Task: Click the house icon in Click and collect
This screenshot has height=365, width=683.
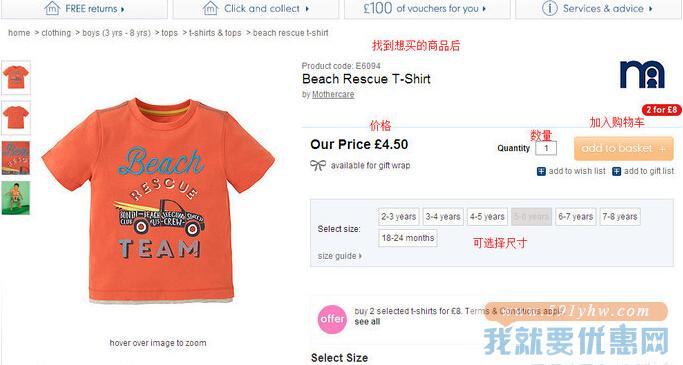Action: (x=210, y=8)
